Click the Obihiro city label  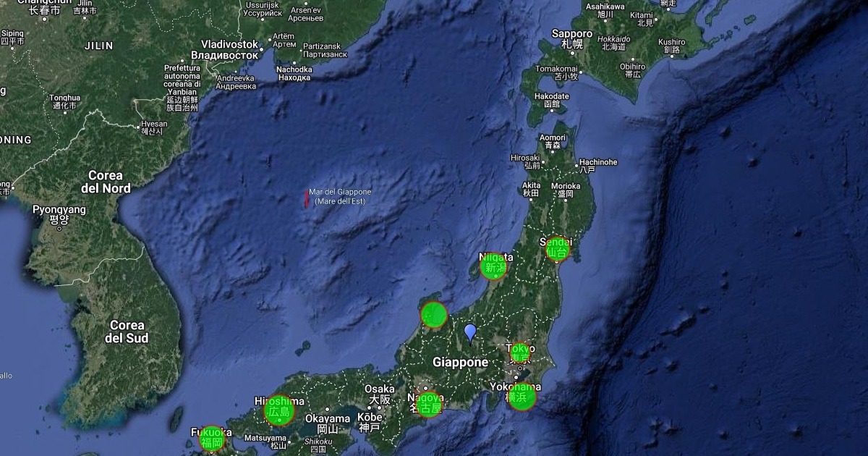(633, 70)
